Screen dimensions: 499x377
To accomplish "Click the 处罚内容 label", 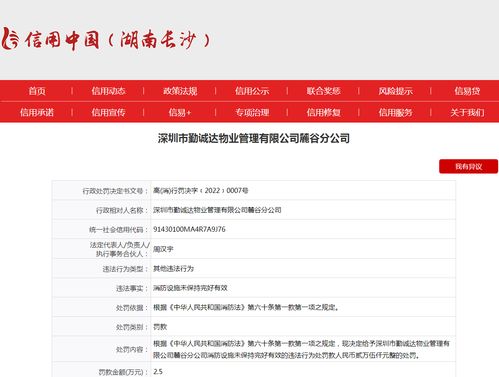I will pos(132,349).
